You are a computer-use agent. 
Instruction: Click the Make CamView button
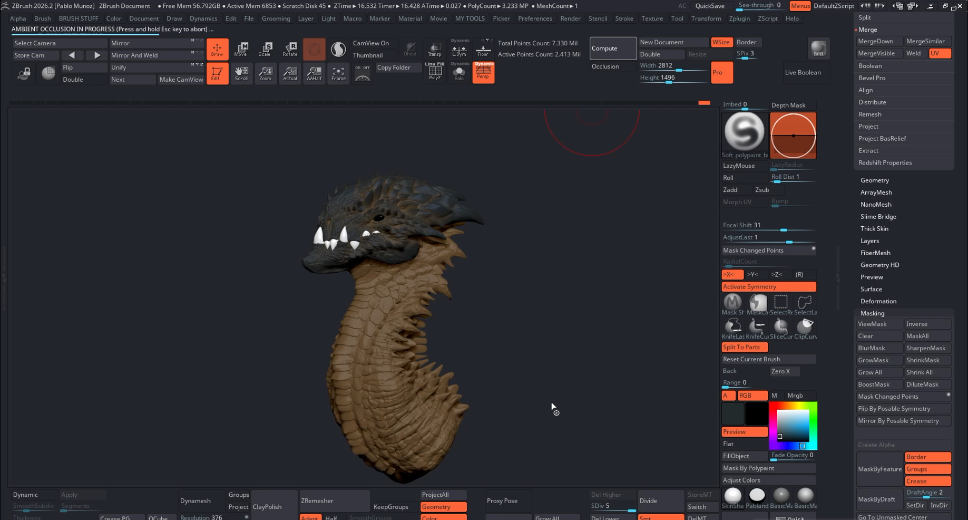point(181,80)
